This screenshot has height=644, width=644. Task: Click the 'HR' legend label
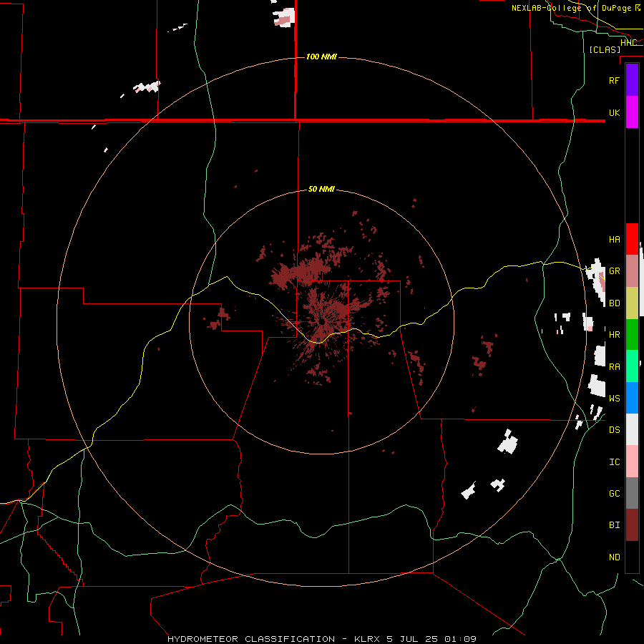pos(614,335)
